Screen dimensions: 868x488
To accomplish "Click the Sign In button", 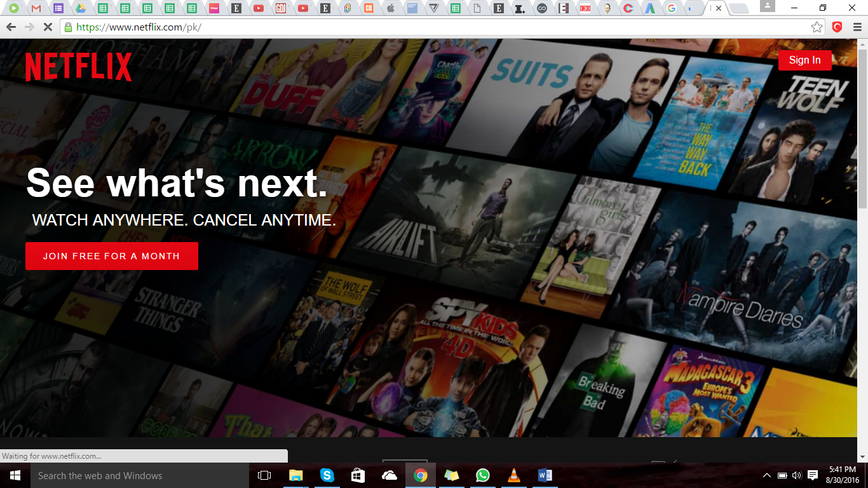I will pos(804,60).
